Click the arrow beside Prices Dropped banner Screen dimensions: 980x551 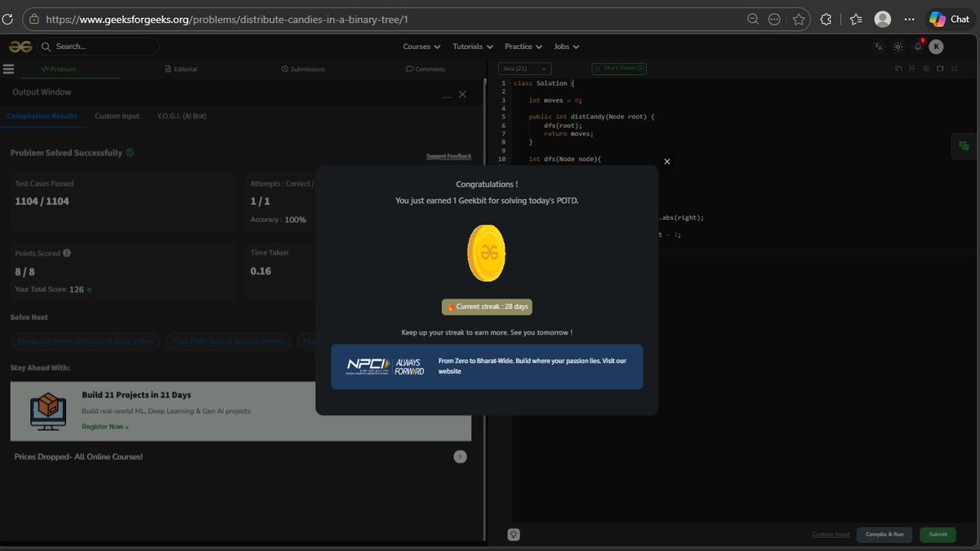tap(461, 457)
